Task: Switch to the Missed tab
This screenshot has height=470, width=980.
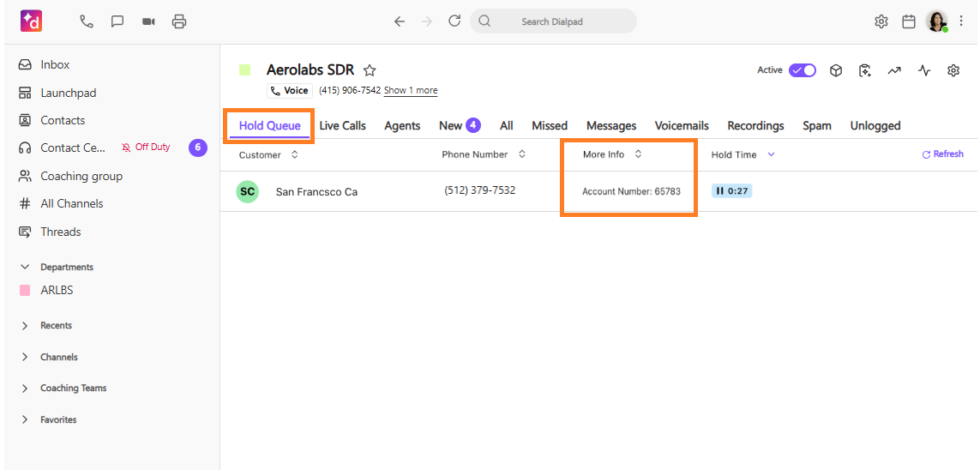Action: tap(550, 125)
